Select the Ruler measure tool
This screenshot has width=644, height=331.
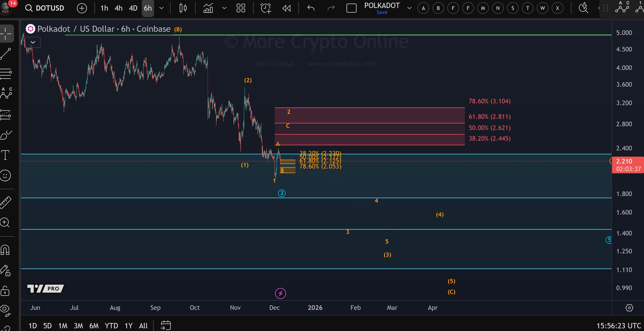pyautogui.click(x=5, y=203)
